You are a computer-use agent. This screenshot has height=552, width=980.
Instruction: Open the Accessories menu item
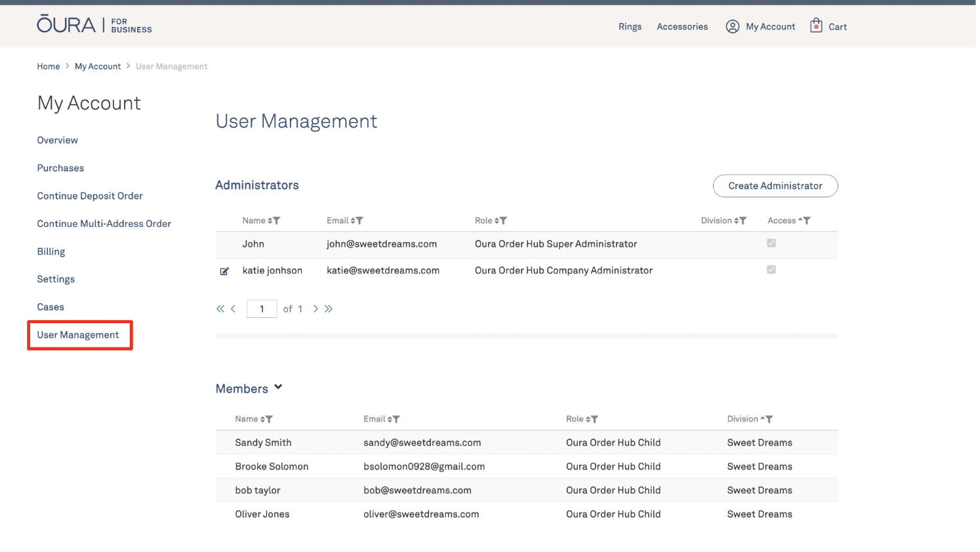click(682, 27)
